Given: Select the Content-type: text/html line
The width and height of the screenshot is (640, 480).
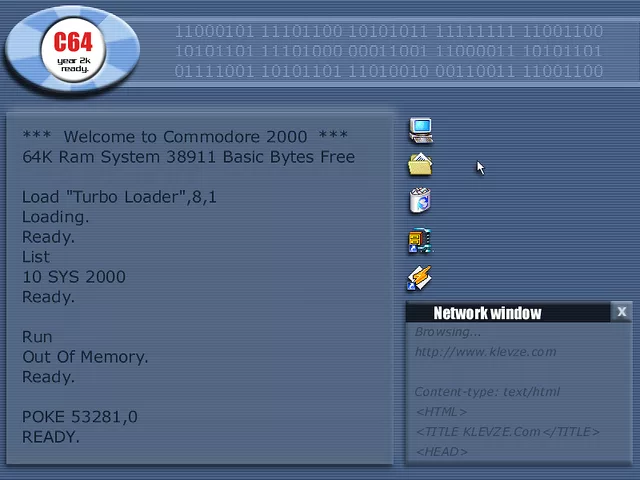Looking at the screenshot, I should [x=487, y=392].
